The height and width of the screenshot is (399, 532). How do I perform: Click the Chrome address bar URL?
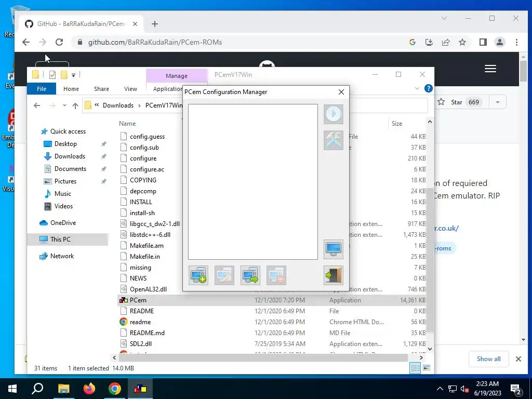tap(155, 43)
